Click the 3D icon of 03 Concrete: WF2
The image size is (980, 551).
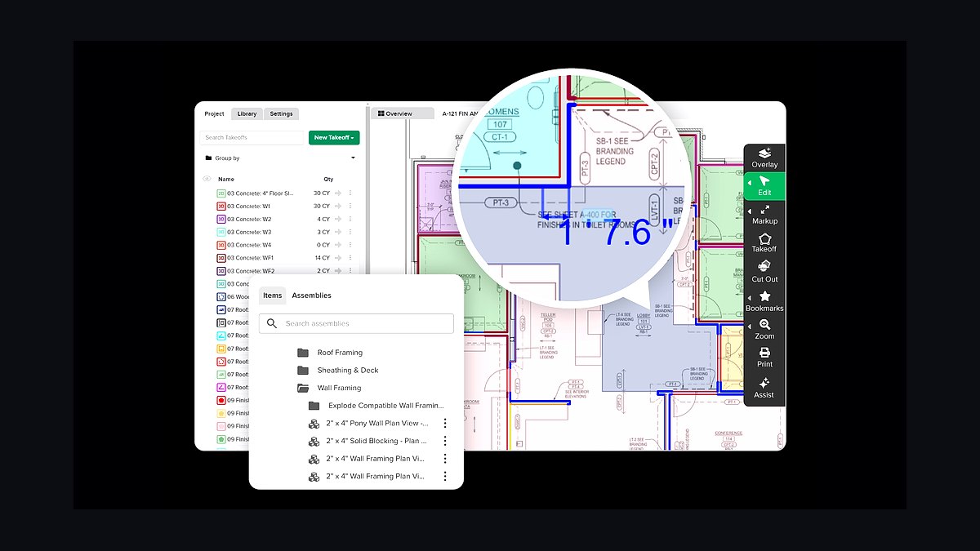coord(220,271)
